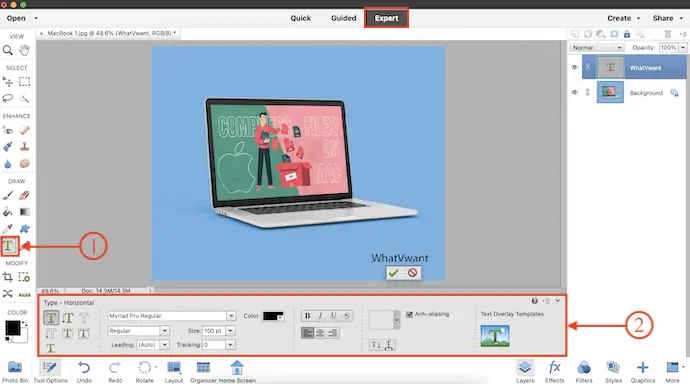Screen dimensions: 690x384
Task: Open Regular font style dropdown
Action: click(164, 331)
